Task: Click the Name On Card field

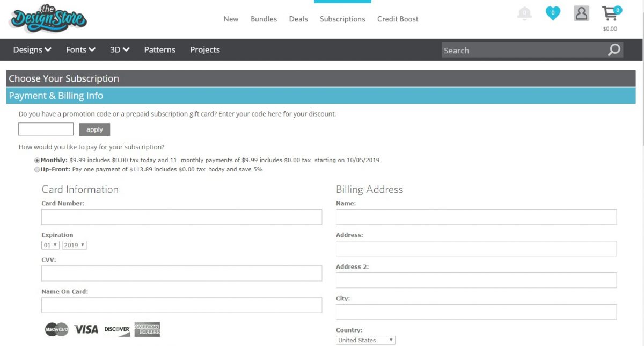Action: click(182, 305)
